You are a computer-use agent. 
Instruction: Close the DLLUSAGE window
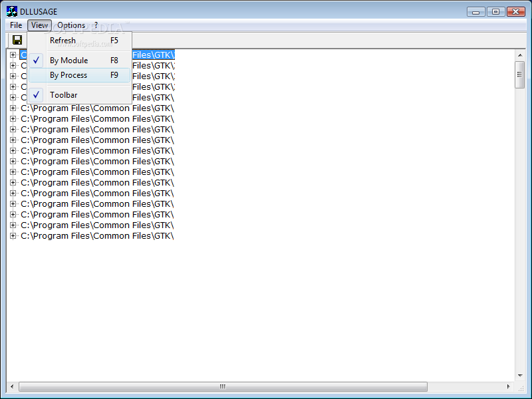coord(516,12)
